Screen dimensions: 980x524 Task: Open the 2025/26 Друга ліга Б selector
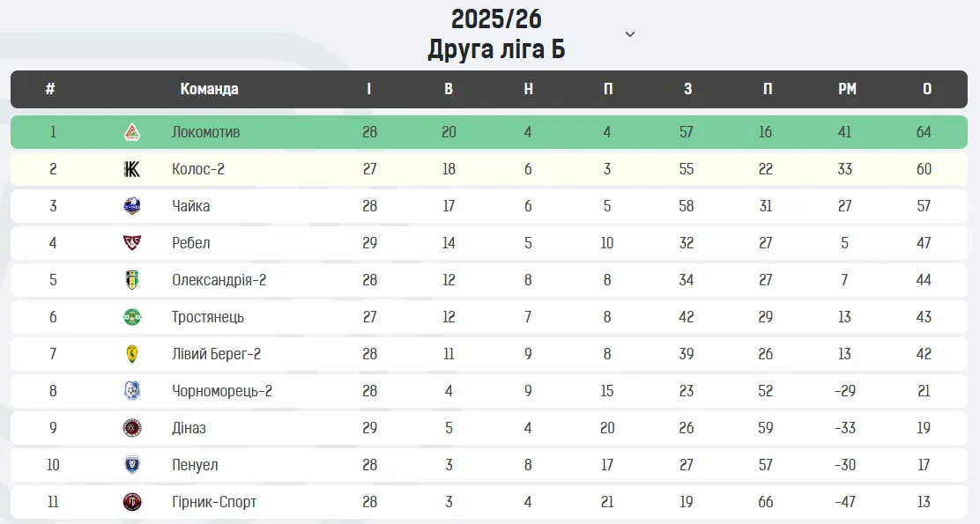pos(496,34)
